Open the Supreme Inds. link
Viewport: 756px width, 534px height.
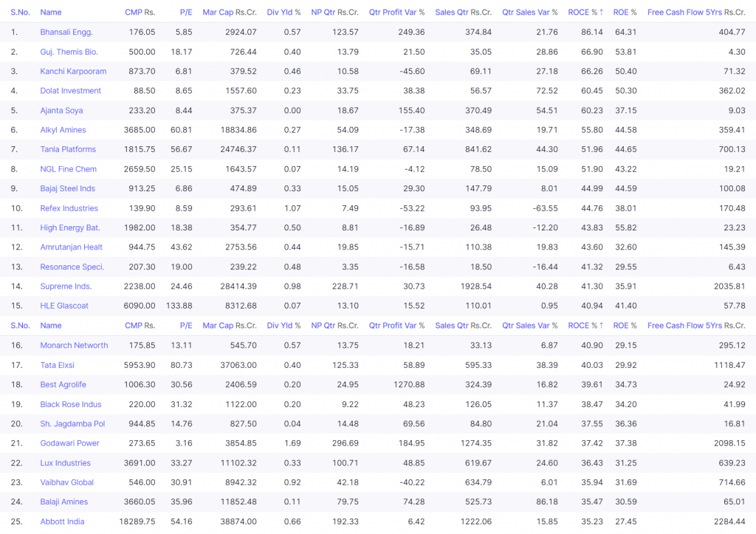click(66, 286)
